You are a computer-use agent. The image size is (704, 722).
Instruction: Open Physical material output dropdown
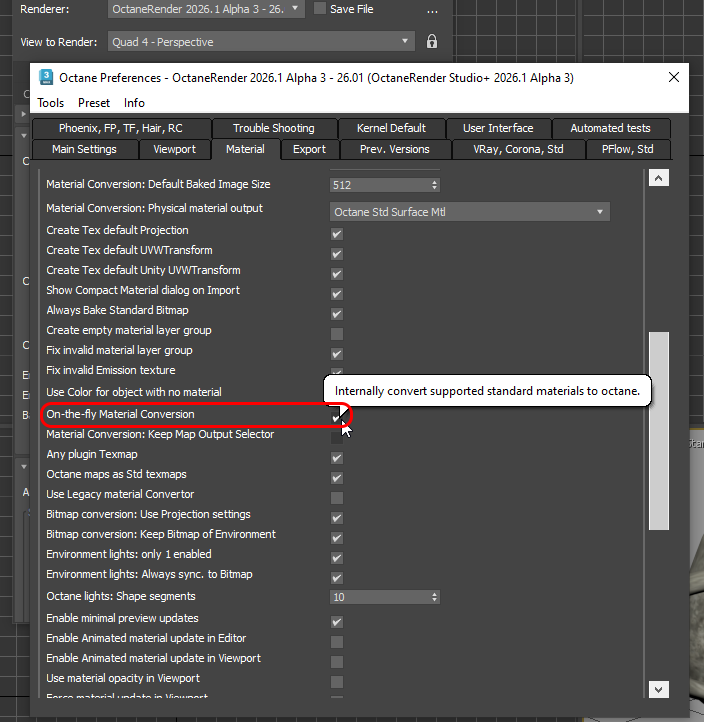(x=470, y=212)
